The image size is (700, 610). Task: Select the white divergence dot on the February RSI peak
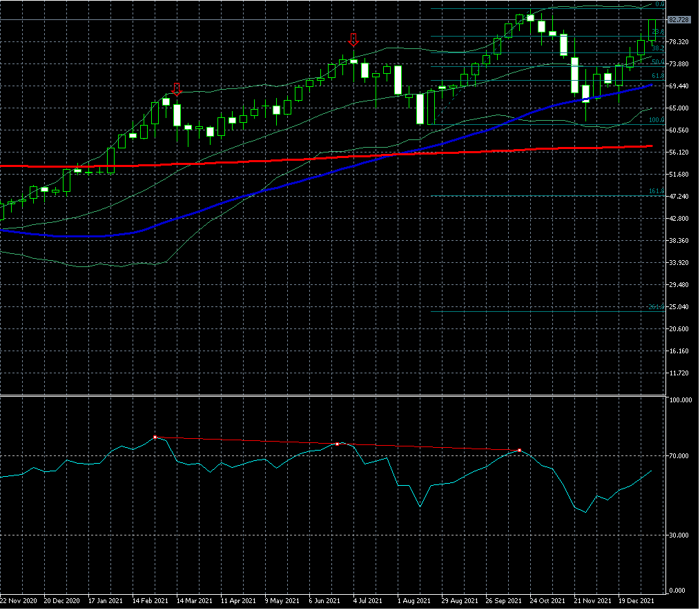click(x=156, y=437)
